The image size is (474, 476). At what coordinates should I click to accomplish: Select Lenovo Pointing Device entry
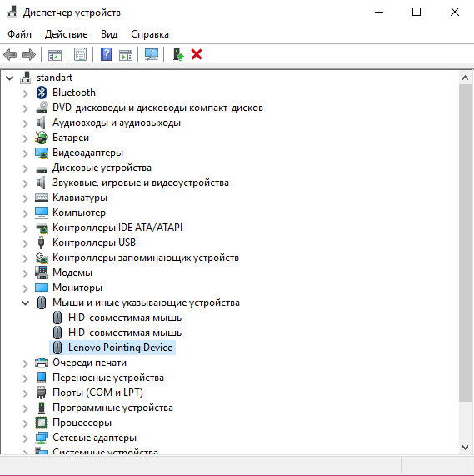[x=112, y=348]
